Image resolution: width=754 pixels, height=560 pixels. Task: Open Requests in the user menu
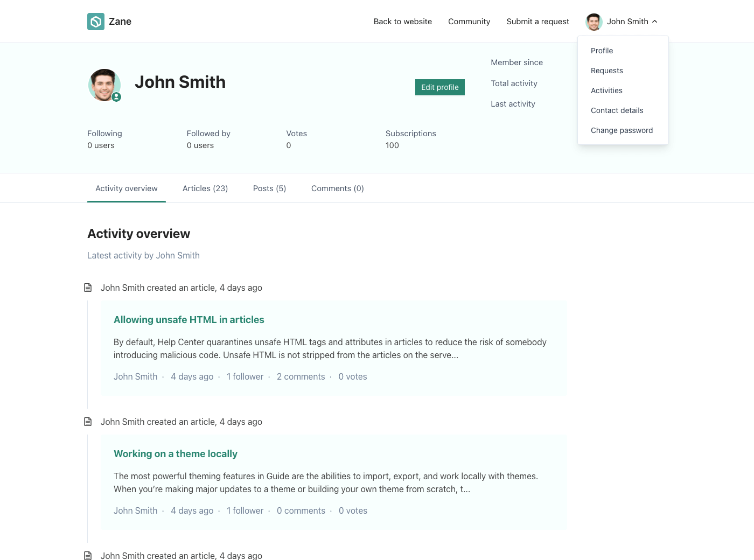click(606, 71)
